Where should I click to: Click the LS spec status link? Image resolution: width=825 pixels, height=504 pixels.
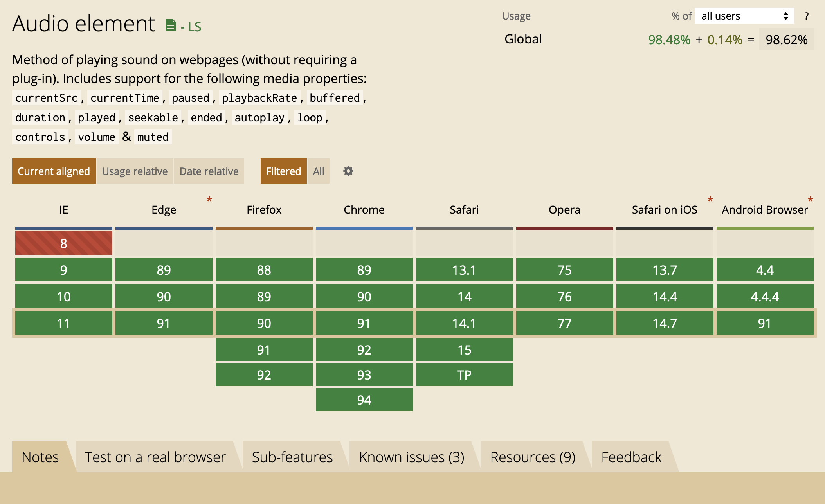[194, 27]
